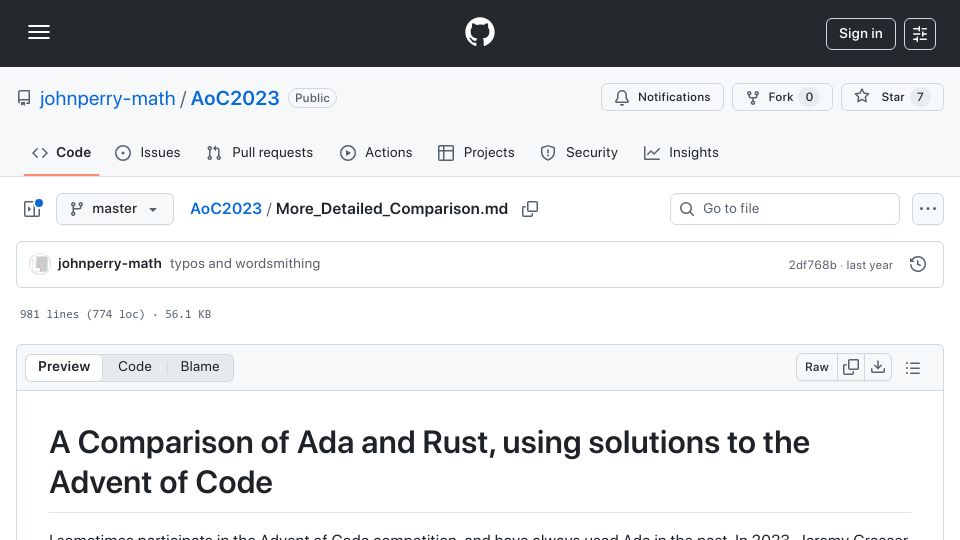
Task: Open the 'typos and wordsmithing' commit message
Action: click(245, 264)
